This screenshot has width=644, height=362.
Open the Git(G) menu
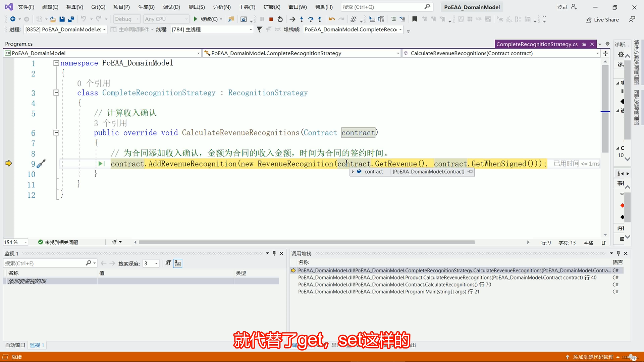pos(98,7)
